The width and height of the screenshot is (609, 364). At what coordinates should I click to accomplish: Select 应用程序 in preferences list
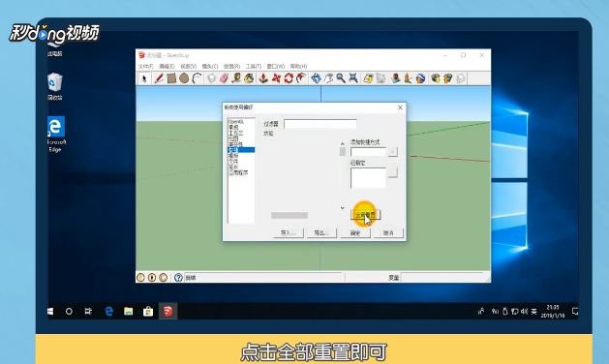coord(238,172)
